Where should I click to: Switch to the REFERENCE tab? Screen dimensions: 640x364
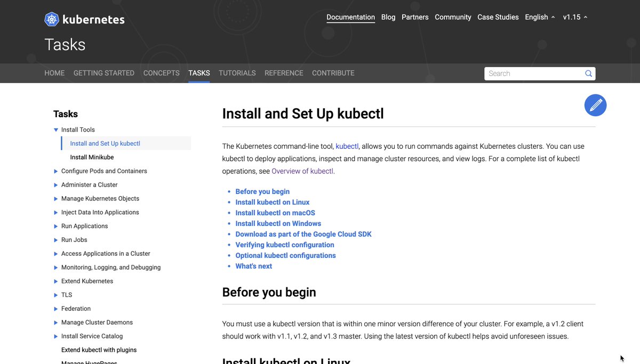tap(284, 73)
